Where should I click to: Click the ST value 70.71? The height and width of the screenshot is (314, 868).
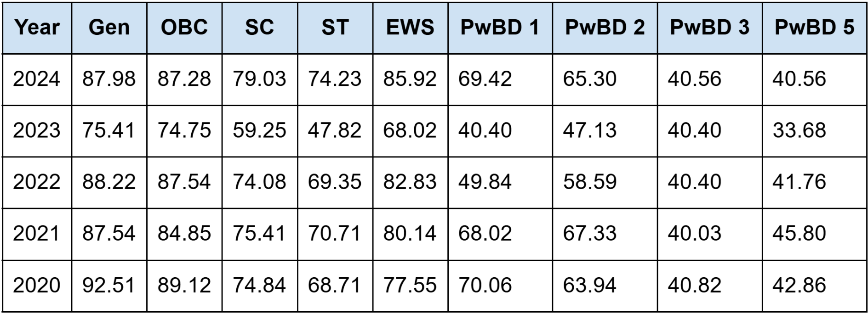pyautogui.click(x=335, y=234)
